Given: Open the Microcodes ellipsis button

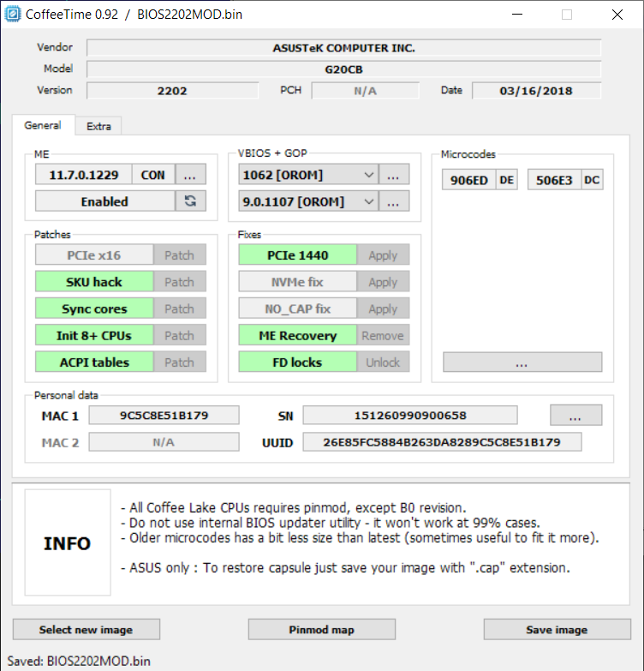Looking at the screenshot, I should [522, 362].
